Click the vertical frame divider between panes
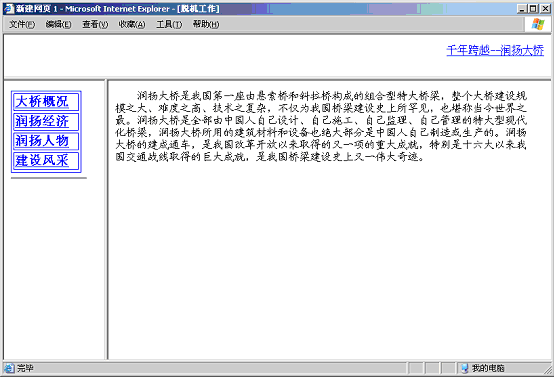 pos(106,219)
